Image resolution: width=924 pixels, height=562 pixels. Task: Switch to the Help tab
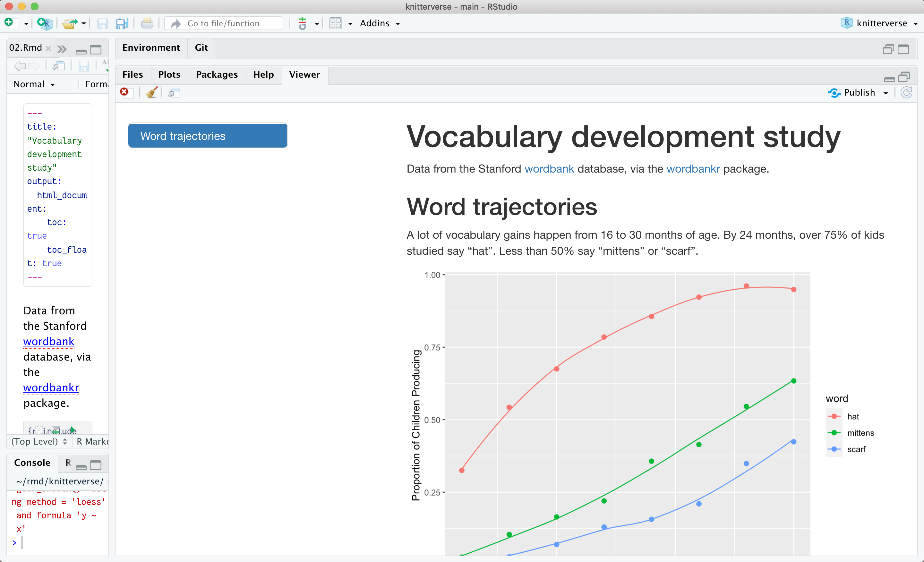click(x=263, y=75)
